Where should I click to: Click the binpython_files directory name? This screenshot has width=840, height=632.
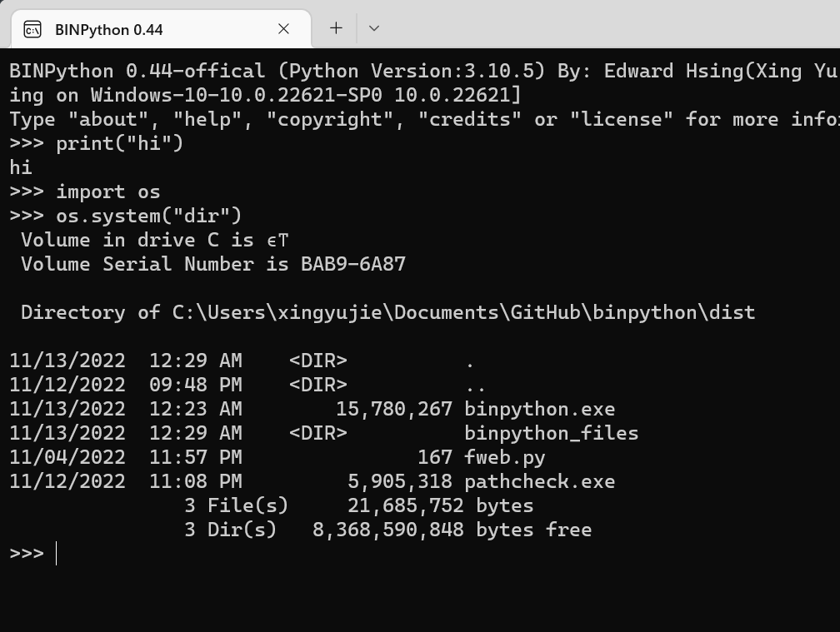click(x=551, y=433)
